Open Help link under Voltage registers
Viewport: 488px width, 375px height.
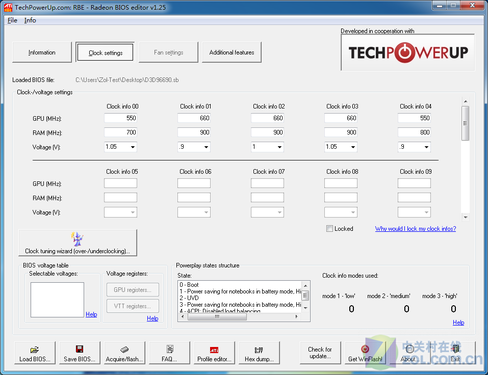(x=152, y=319)
